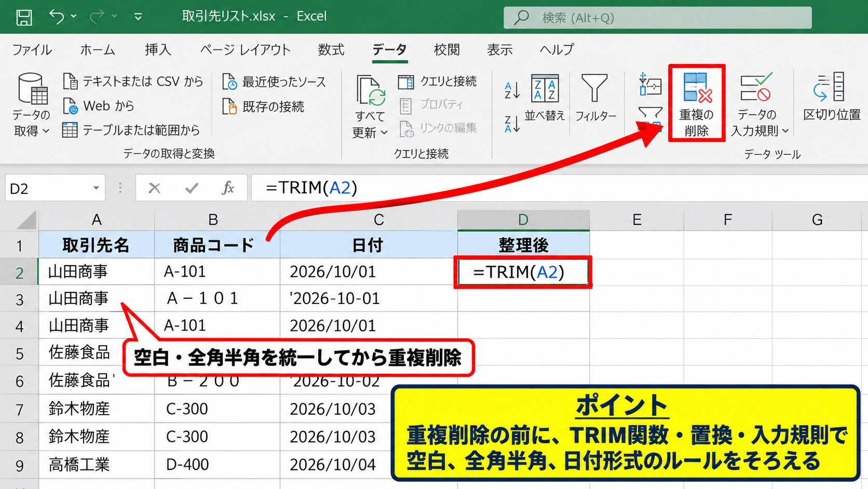This screenshot has height=489, width=868.
Task: Click the search box 検索 (Alt+Q)
Action: [x=657, y=18]
